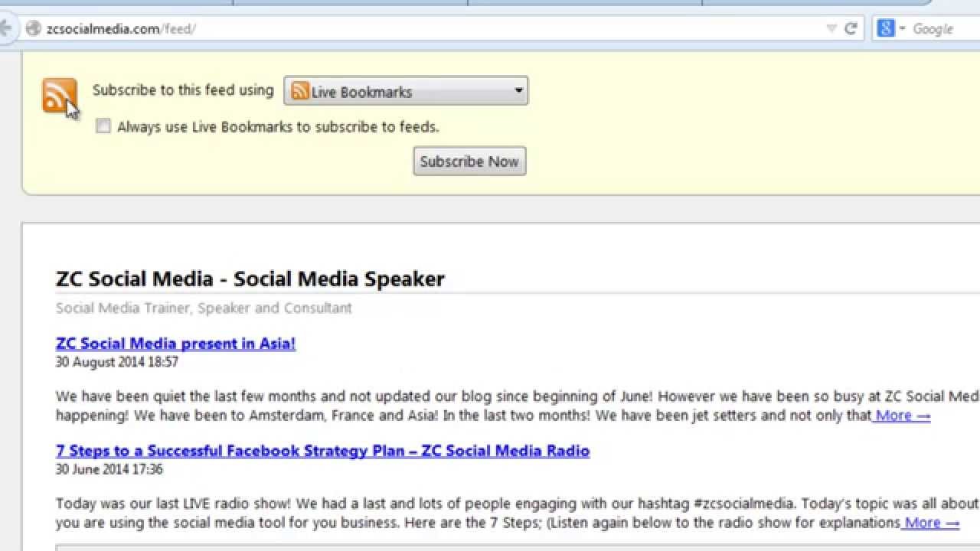
Task: Click the large orange RSS feed icon
Action: point(59,96)
